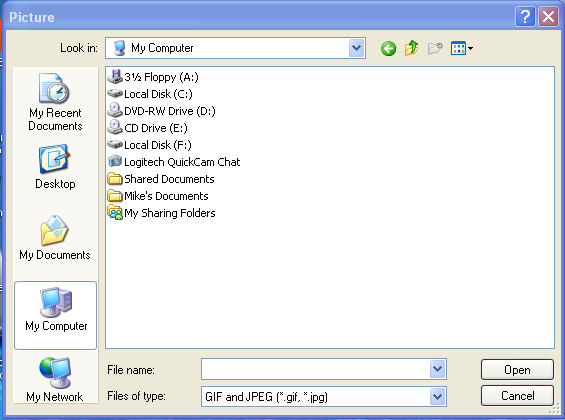Open My Recent Documents in the sidebar
The height and width of the screenshot is (420, 565).
(55, 102)
